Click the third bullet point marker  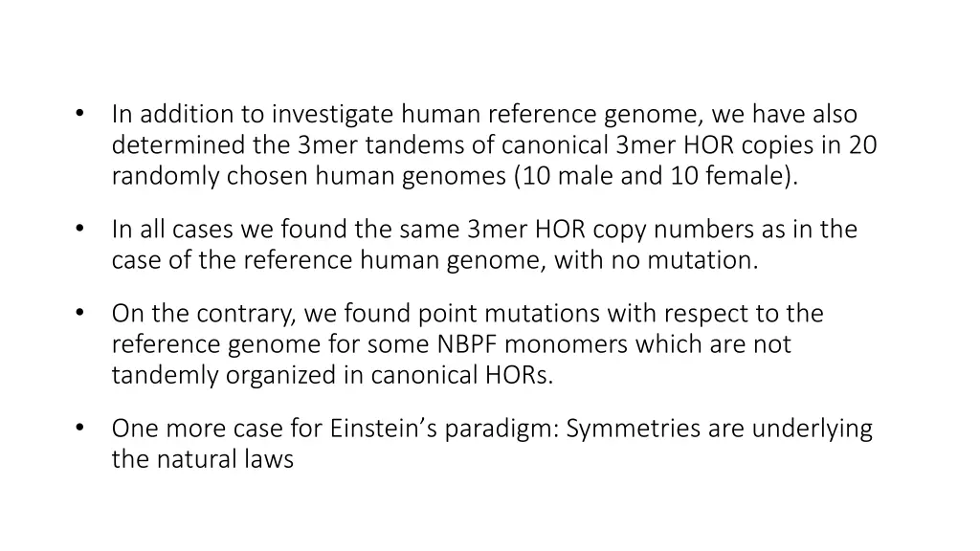click(78, 314)
